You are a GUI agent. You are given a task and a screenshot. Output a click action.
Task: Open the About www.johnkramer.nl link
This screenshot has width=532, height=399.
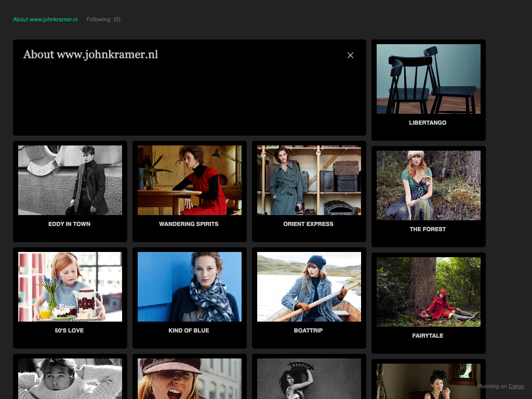tap(45, 20)
